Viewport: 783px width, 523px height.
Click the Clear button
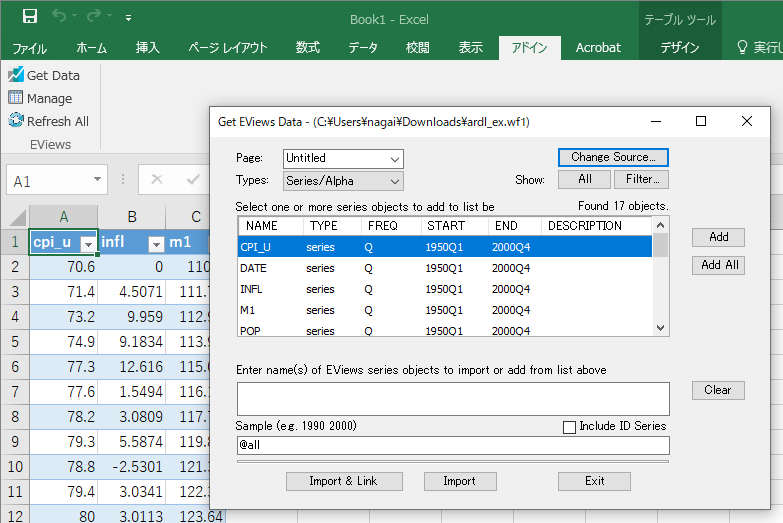[x=718, y=390]
